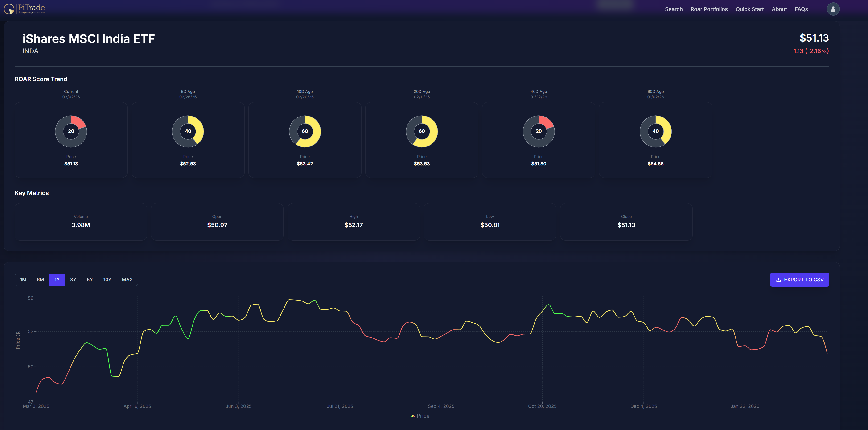Select the 3Y time range
This screenshot has width=868, height=430.
73,280
